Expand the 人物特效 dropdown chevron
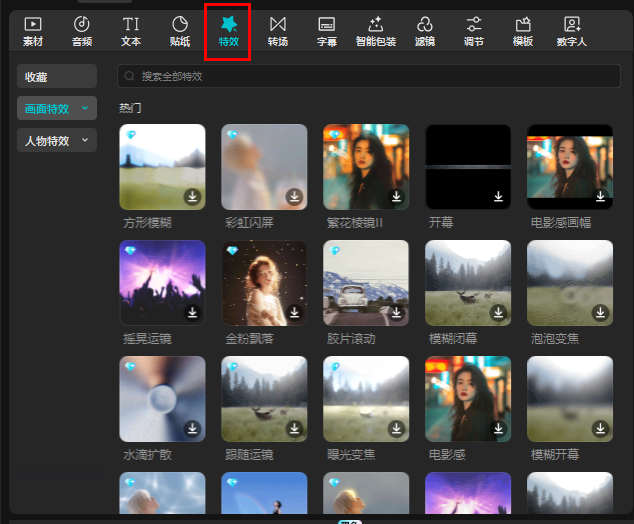This screenshot has width=634, height=524. [85, 140]
